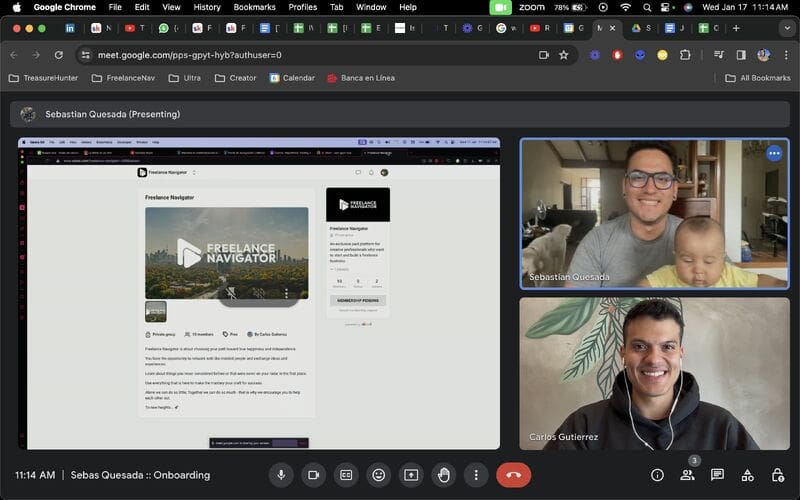Open the emoji reactions button
The width and height of the screenshot is (800, 500).
[378, 475]
